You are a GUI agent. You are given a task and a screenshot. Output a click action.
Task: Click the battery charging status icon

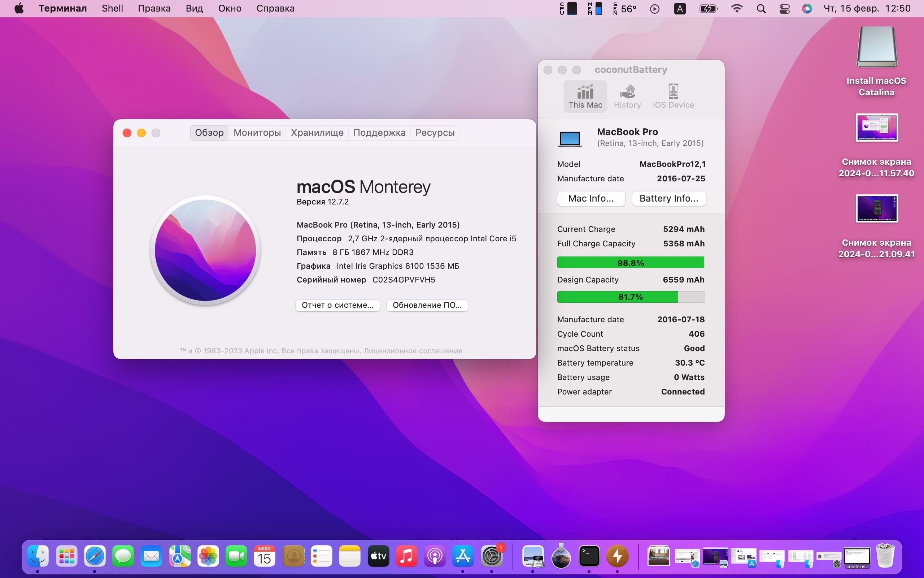click(708, 9)
